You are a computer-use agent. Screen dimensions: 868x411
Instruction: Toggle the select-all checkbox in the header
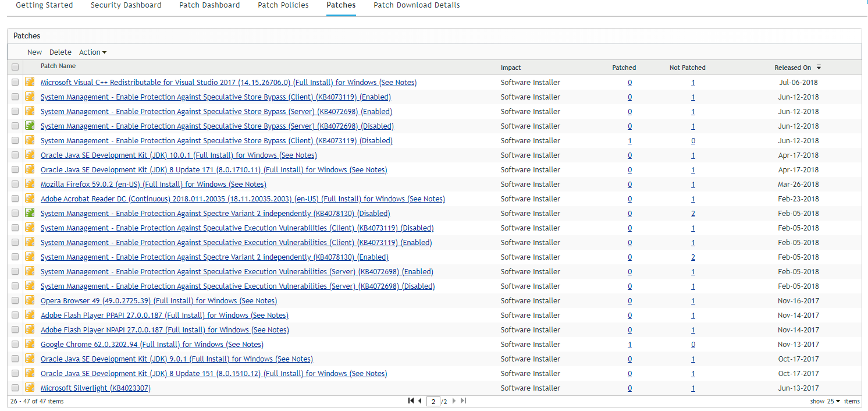click(x=15, y=68)
